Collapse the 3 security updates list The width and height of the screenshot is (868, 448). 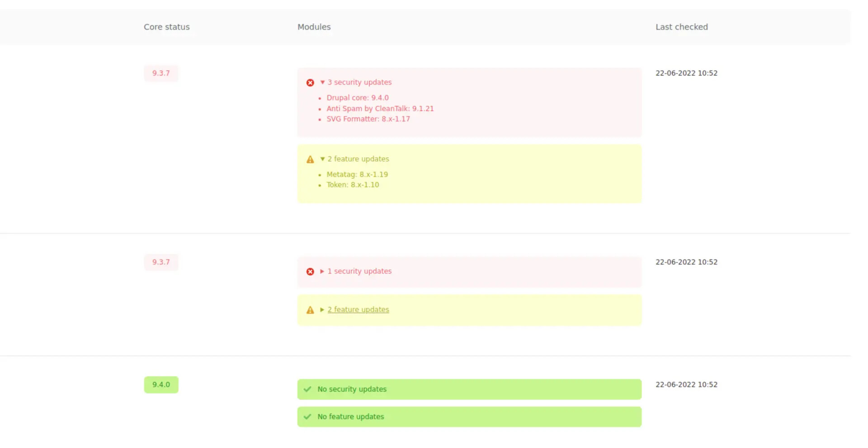tap(322, 82)
